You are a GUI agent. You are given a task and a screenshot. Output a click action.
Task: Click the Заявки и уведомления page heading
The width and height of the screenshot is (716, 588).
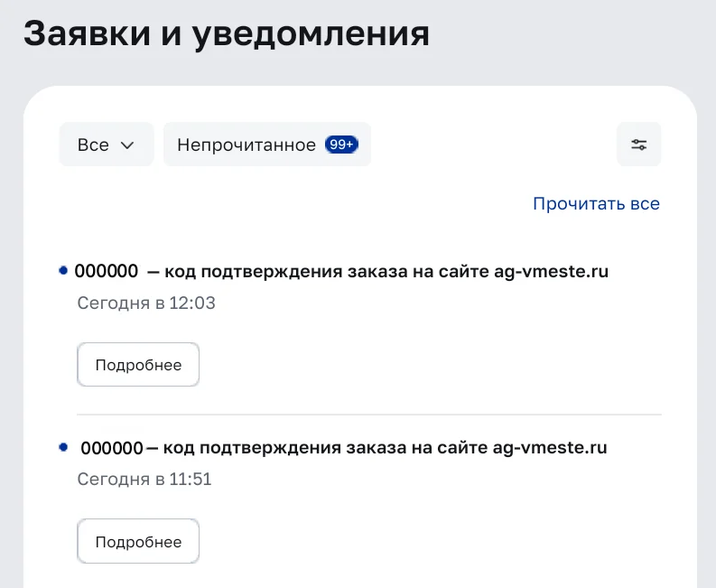227,33
